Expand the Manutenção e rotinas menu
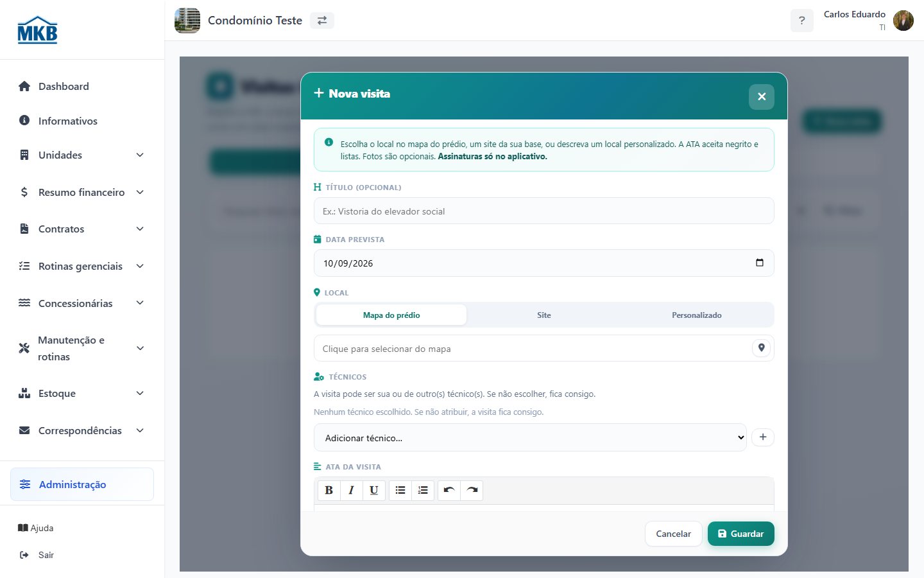The width and height of the screenshot is (924, 578). pos(82,348)
